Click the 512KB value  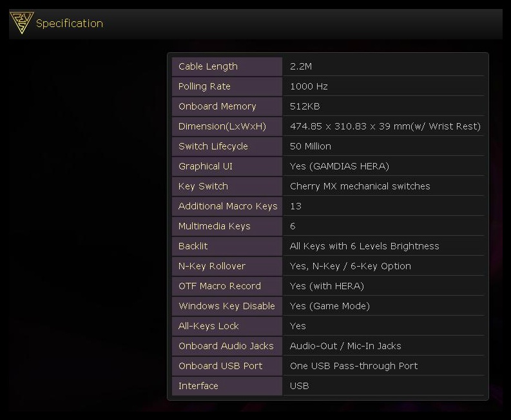coord(305,106)
